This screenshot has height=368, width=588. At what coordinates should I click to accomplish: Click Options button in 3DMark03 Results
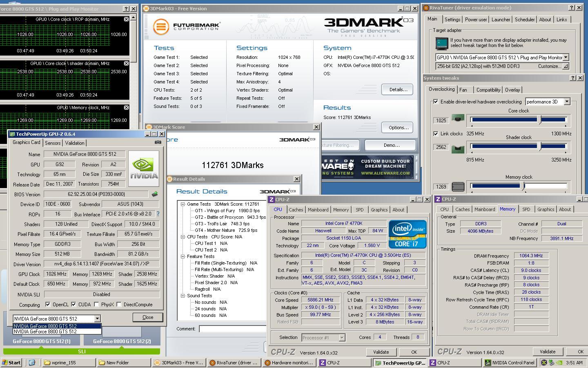click(x=398, y=127)
